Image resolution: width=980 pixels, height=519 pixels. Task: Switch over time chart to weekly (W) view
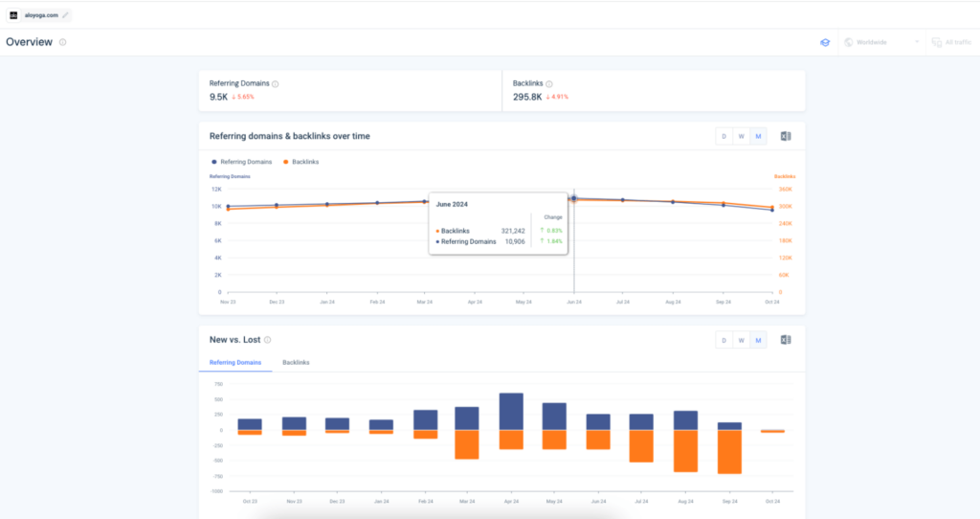pos(741,136)
